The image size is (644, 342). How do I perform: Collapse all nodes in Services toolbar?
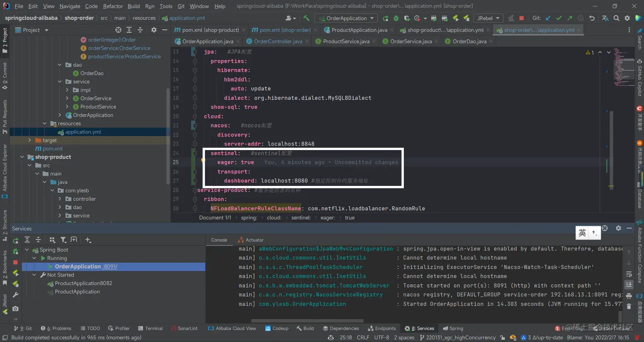pyautogui.click(x=38, y=240)
